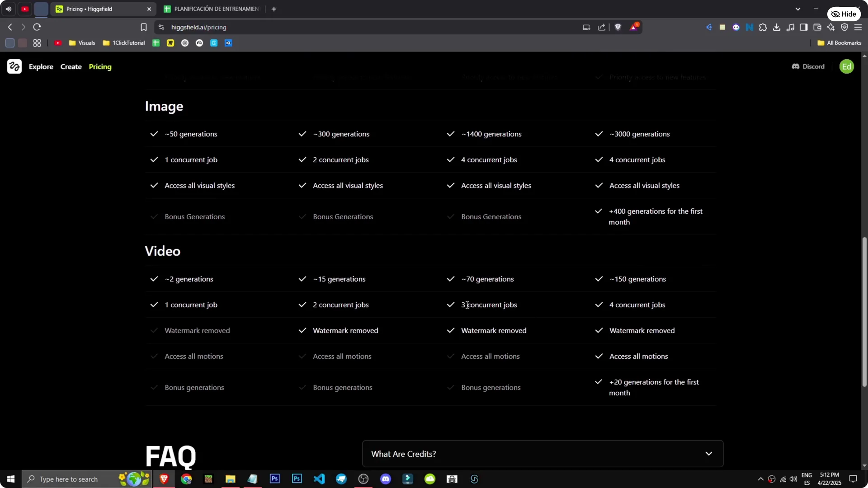Switch to the PLANIFICACIÓN DE ENTRENAMIENTO tab

pyautogui.click(x=212, y=9)
